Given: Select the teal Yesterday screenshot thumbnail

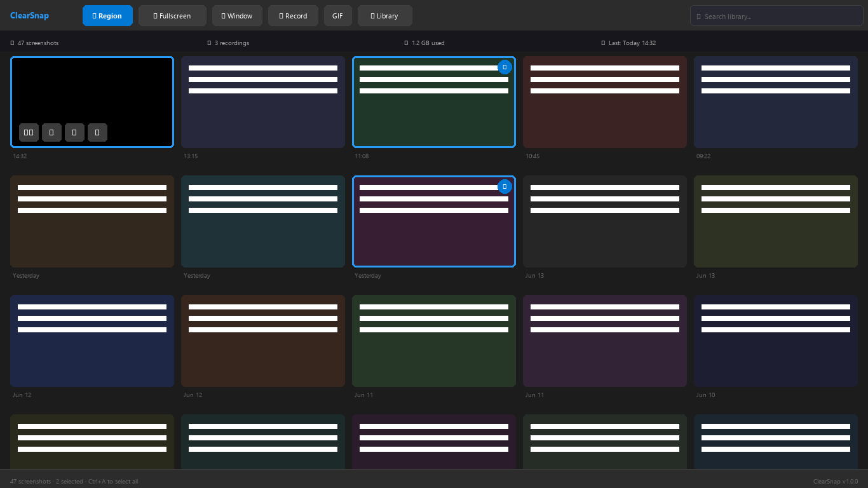Looking at the screenshot, I should 263,221.
